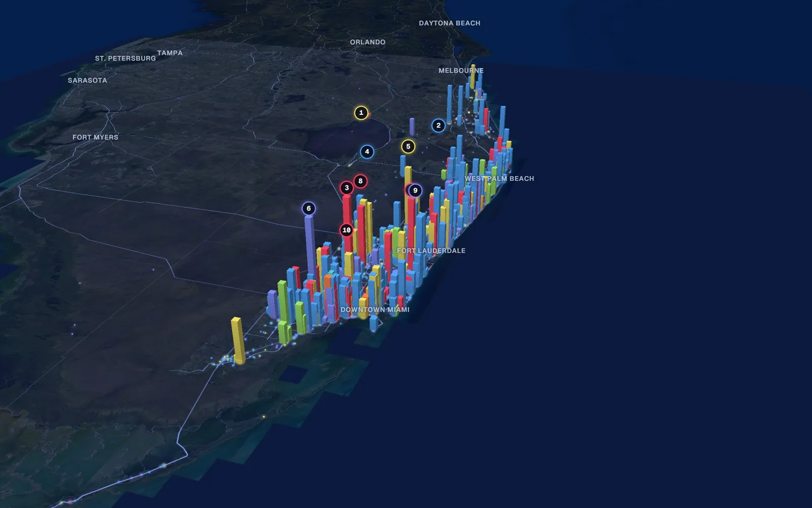
Task: Click the Orlando city label
Action: coord(367,42)
